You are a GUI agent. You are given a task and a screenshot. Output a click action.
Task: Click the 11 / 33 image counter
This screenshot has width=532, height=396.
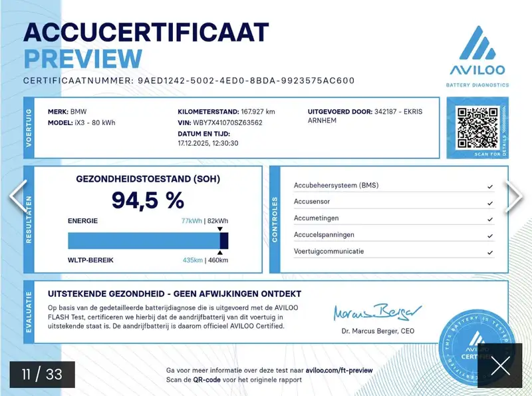point(42,374)
